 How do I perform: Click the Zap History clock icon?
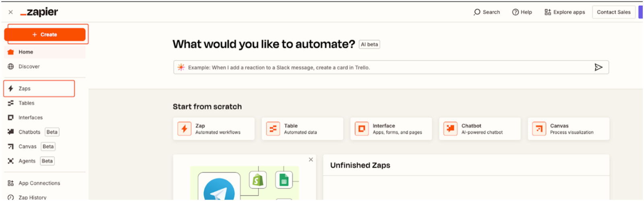tap(11, 197)
